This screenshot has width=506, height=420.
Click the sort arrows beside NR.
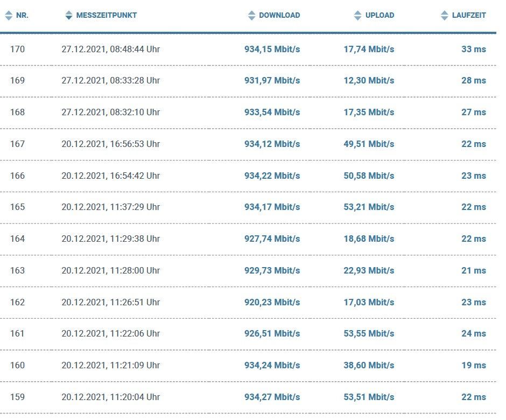click(9, 16)
